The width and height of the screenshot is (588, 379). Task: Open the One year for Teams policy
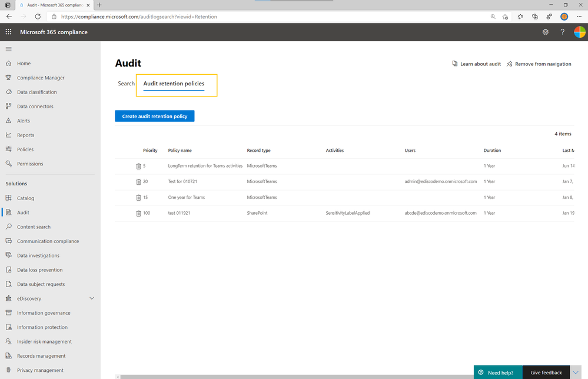coord(187,197)
